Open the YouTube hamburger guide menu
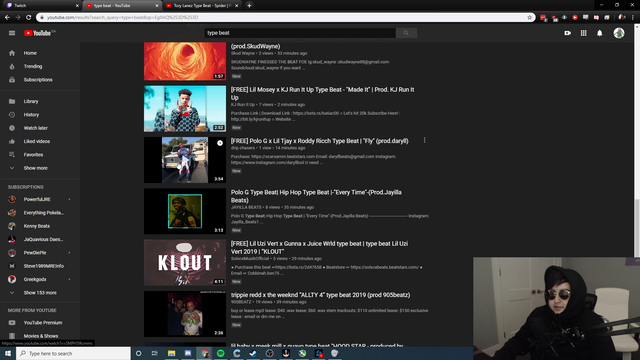640x360 pixels. [x=12, y=33]
